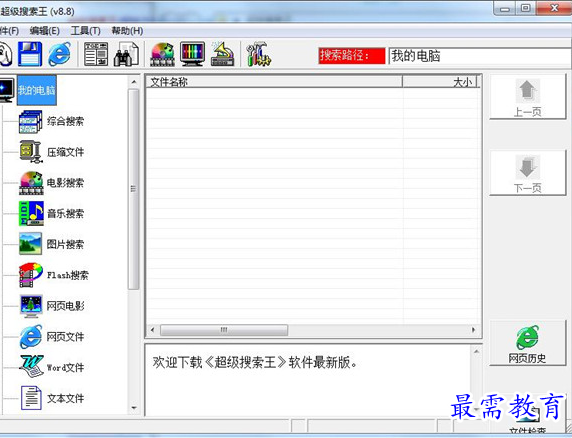Viewport: 572px width, 438px height.
Task: Click message pane scrollbar up arrow
Action: pos(476,352)
